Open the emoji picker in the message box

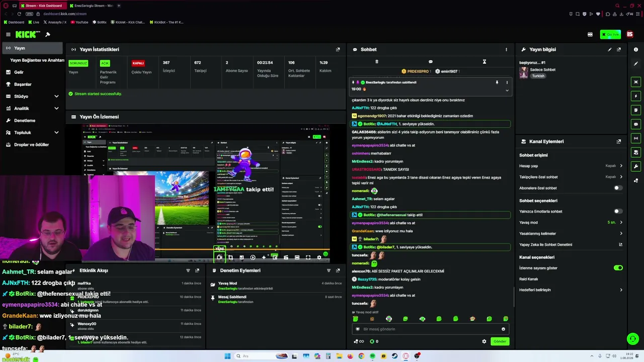(x=503, y=329)
